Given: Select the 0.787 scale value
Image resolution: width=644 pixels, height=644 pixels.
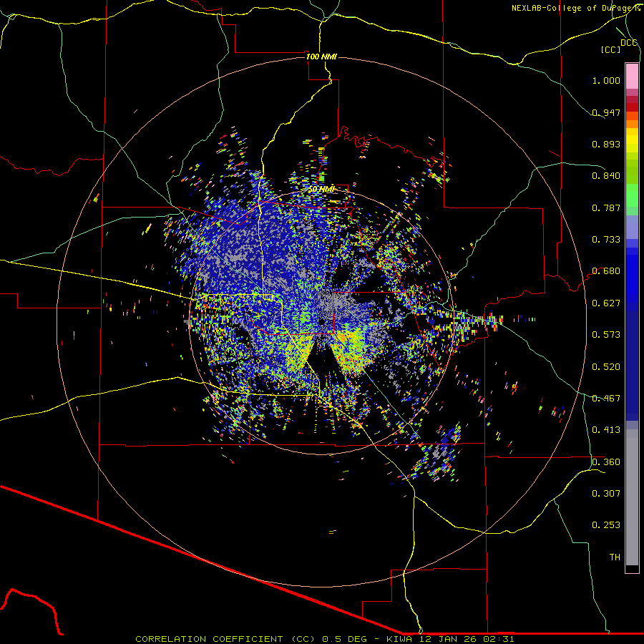Looking at the screenshot, I should [x=606, y=208].
